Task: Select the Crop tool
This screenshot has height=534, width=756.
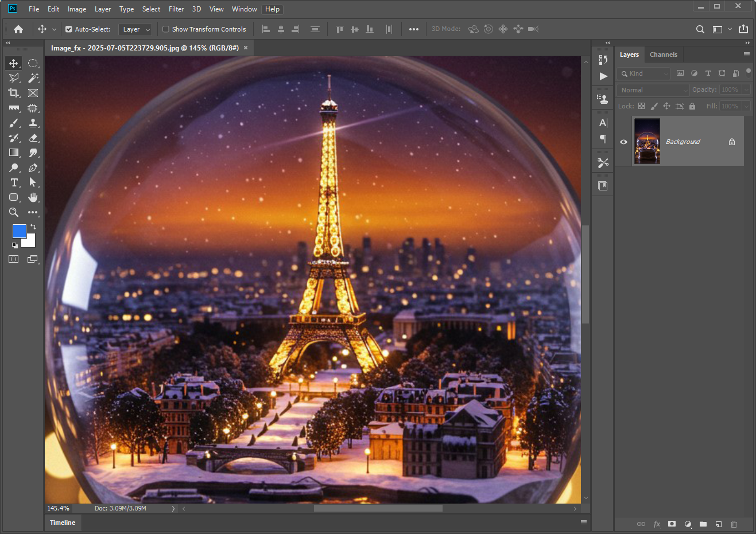Action: [x=14, y=93]
